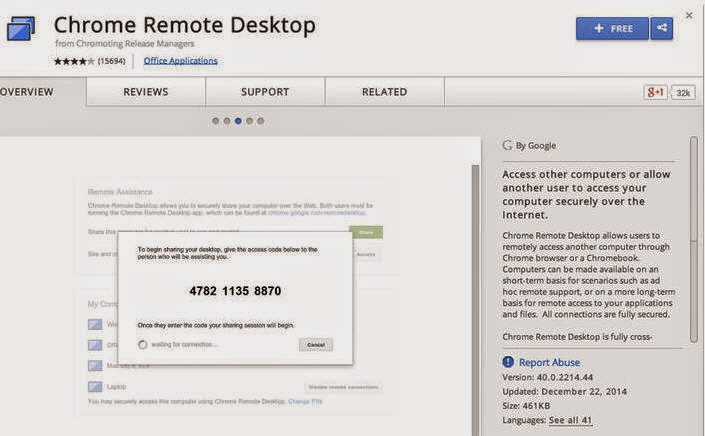The image size is (705, 436).
Task: Open the See all 41 languages link
Action: point(570,420)
